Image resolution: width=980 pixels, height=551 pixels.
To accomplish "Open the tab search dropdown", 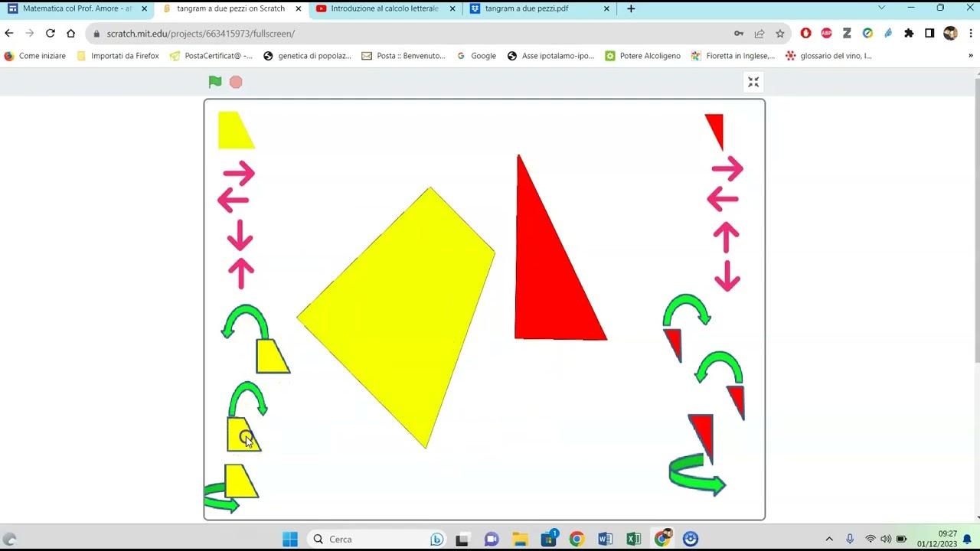I will point(881,8).
